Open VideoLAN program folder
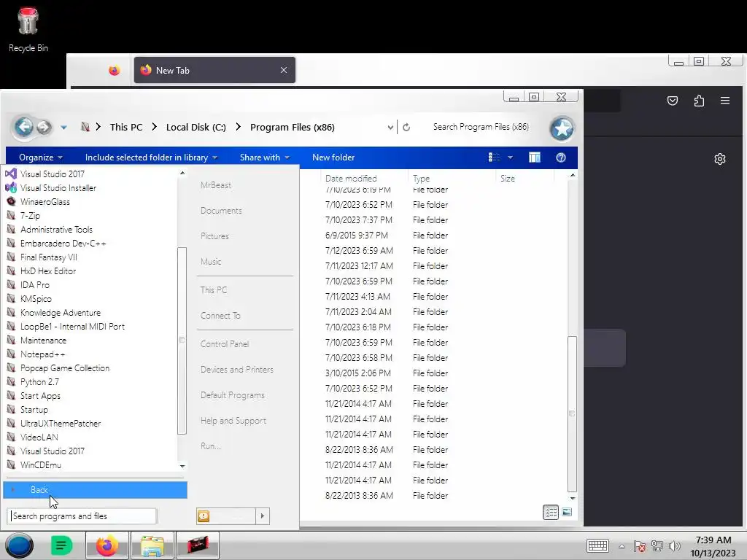747x560 pixels. tap(39, 437)
